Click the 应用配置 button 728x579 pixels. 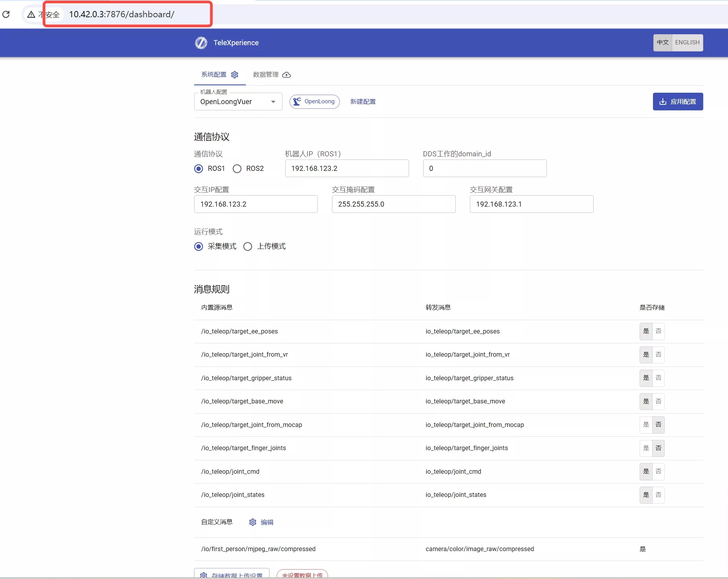678,102
